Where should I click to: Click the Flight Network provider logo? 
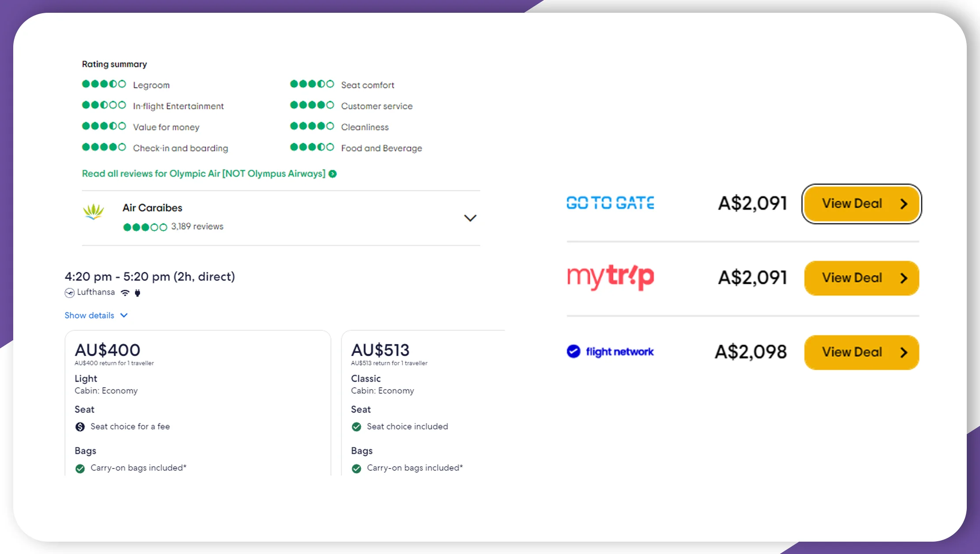point(611,352)
